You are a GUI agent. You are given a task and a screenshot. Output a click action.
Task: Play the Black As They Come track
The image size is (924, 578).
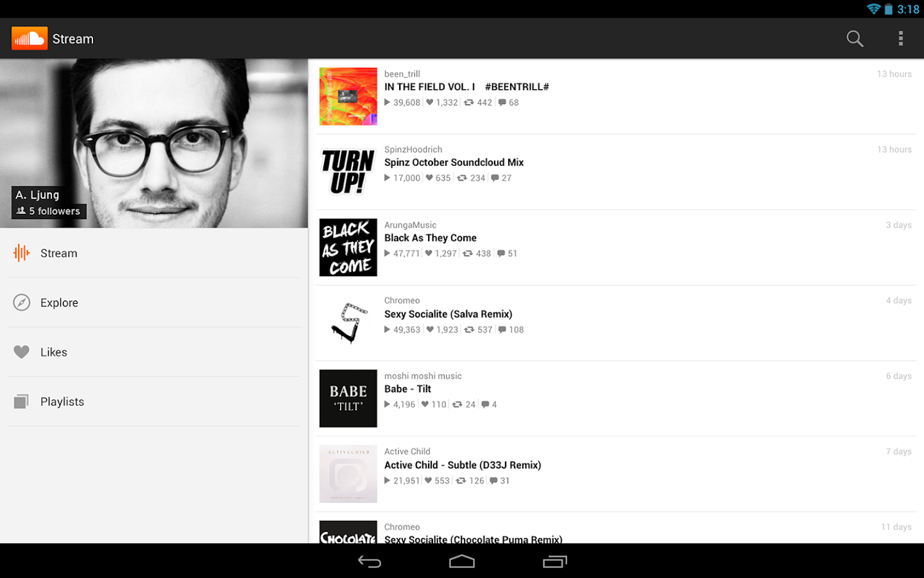[431, 238]
